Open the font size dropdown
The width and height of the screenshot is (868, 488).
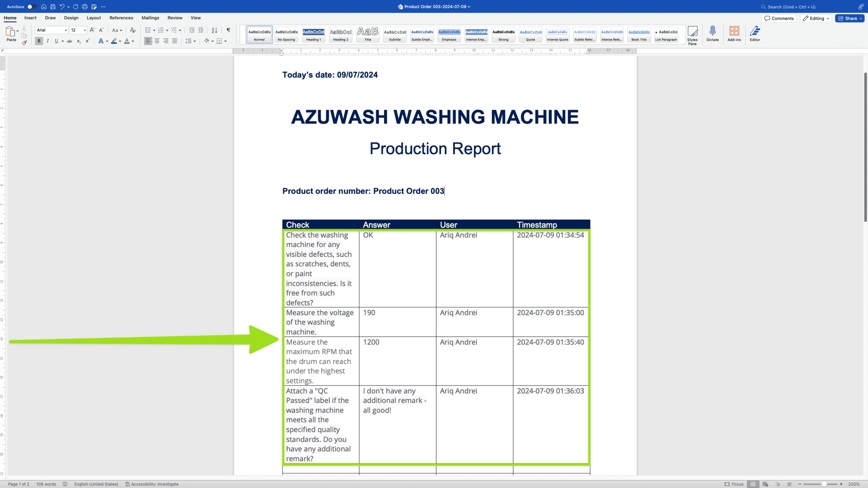[85, 30]
